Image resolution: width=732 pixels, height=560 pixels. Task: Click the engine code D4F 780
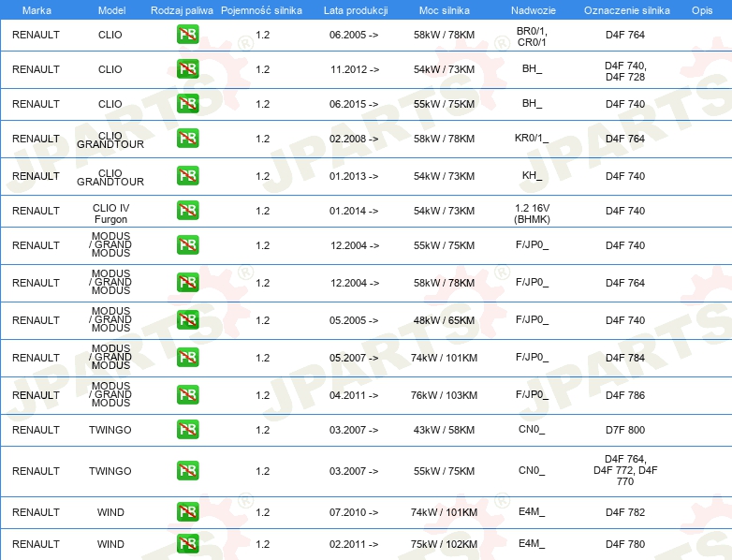625,544
